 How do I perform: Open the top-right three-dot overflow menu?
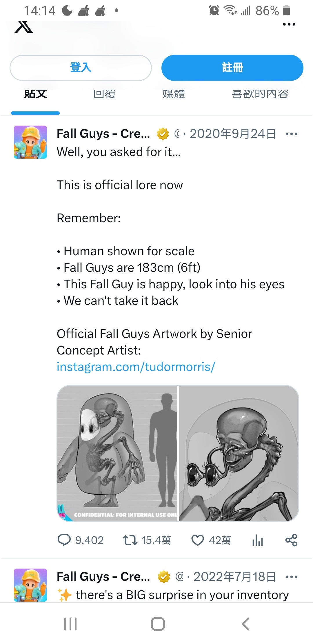click(289, 24)
